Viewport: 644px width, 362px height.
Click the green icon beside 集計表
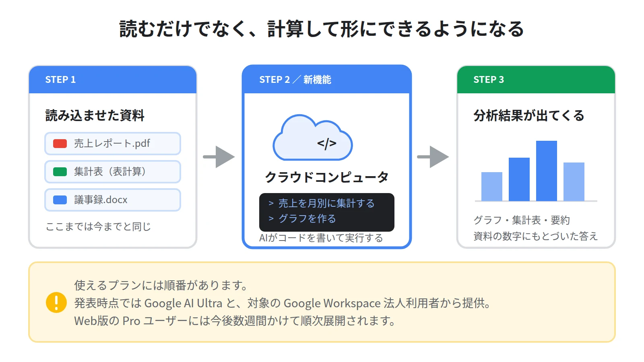[60, 172]
